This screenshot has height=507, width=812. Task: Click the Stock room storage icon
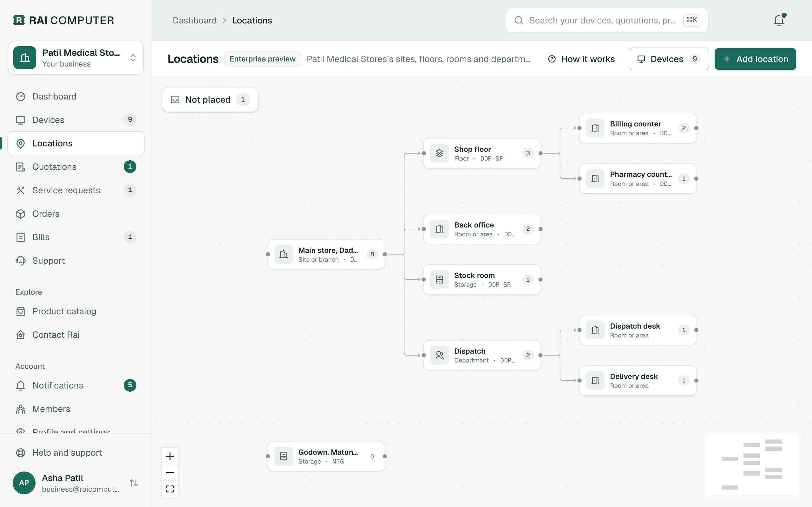pos(439,279)
